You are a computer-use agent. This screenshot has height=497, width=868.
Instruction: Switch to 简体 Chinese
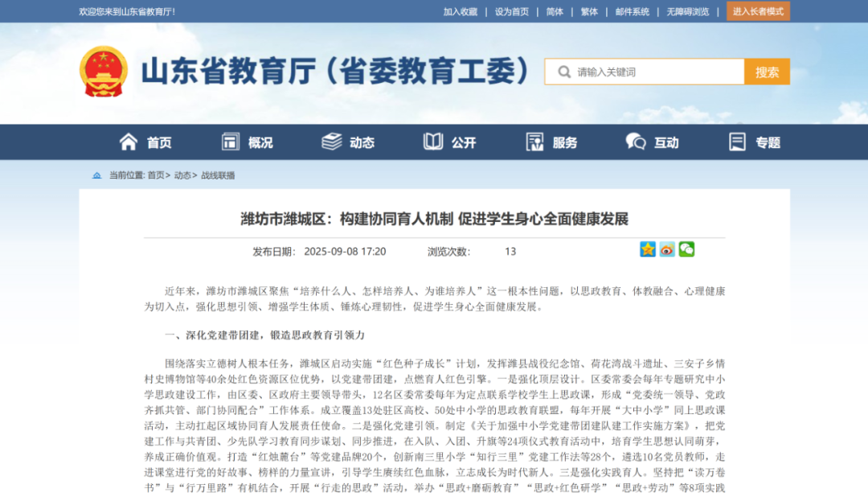point(555,11)
